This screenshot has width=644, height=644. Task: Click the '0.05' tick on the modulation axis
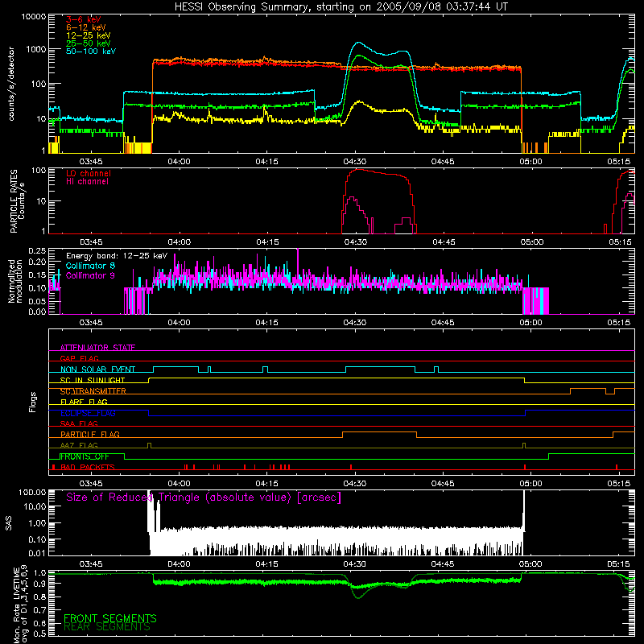pyautogui.click(x=38, y=301)
